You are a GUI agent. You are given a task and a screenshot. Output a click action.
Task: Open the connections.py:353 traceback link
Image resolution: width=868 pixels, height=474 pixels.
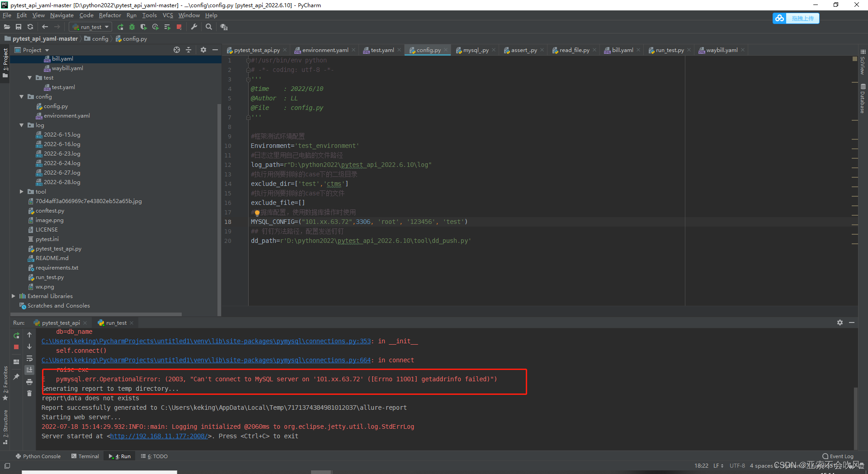[x=206, y=341]
